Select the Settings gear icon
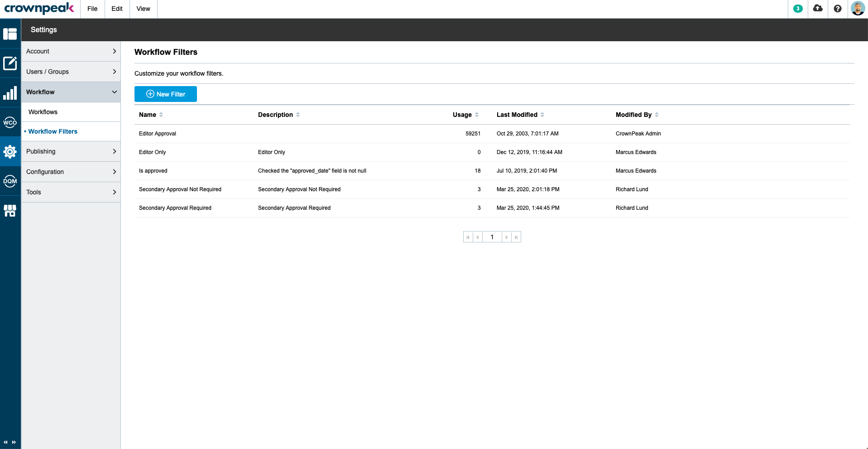This screenshot has width=868, height=449. pos(10,152)
